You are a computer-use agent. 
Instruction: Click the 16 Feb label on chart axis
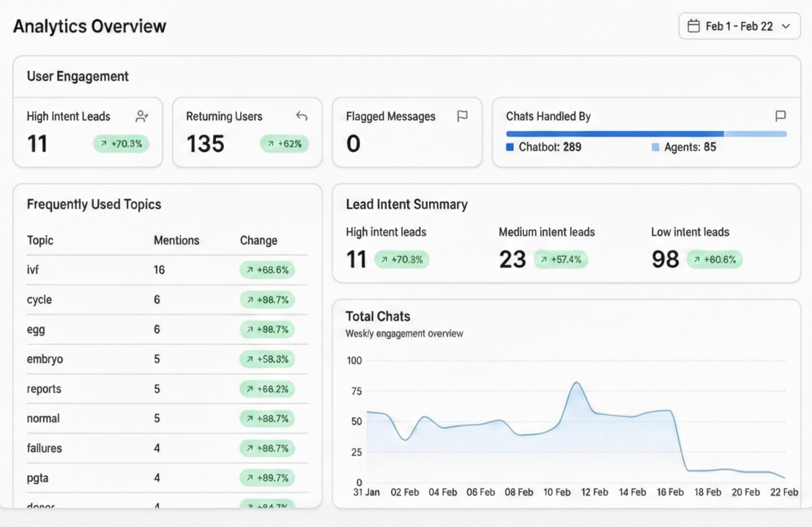[670, 493]
